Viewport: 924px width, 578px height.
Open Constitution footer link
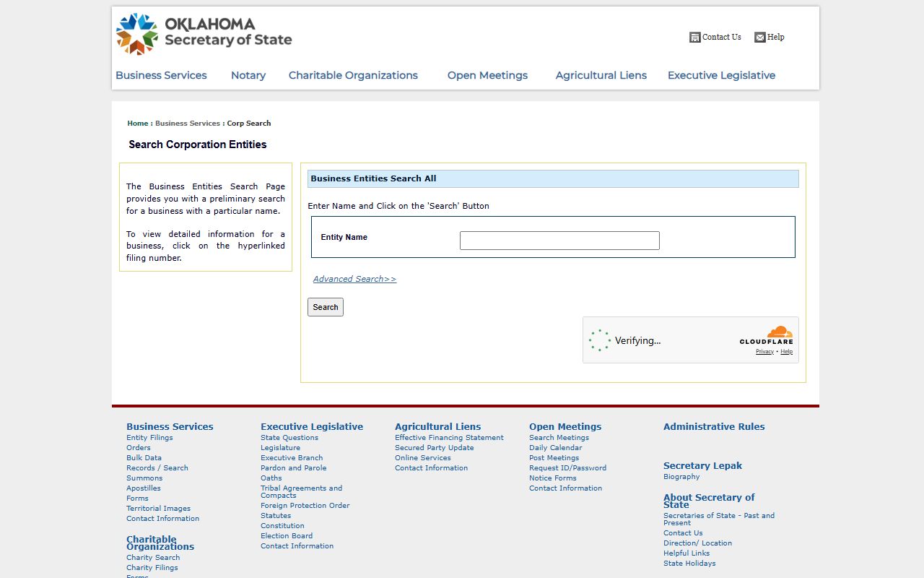click(x=282, y=525)
